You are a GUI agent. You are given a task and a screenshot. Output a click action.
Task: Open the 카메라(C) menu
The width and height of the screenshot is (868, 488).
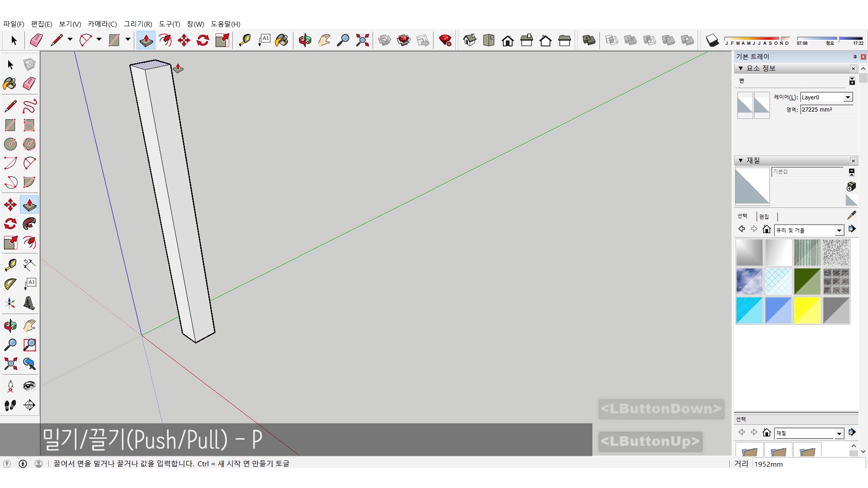coord(102,24)
